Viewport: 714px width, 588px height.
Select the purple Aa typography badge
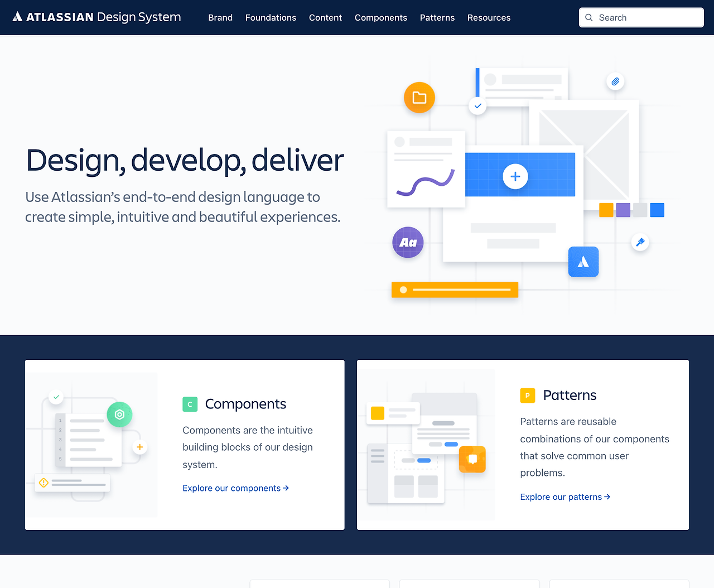click(x=407, y=242)
